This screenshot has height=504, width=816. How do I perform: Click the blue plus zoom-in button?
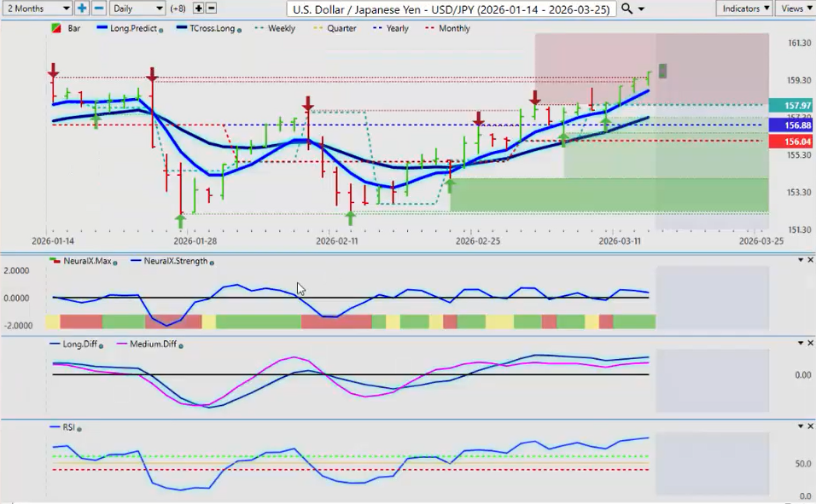tap(82, 8)
